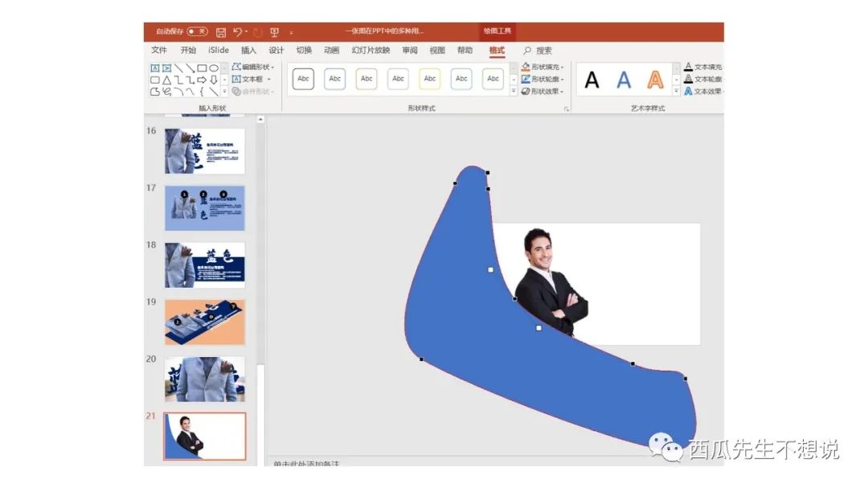Select the horizontal text box shape
The height and width of the screenshot is (488, 868).
(x=155, y=68)
